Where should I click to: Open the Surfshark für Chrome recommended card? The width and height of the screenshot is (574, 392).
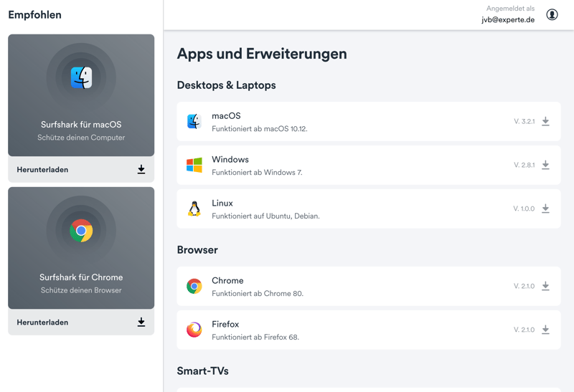click(81, 247)
